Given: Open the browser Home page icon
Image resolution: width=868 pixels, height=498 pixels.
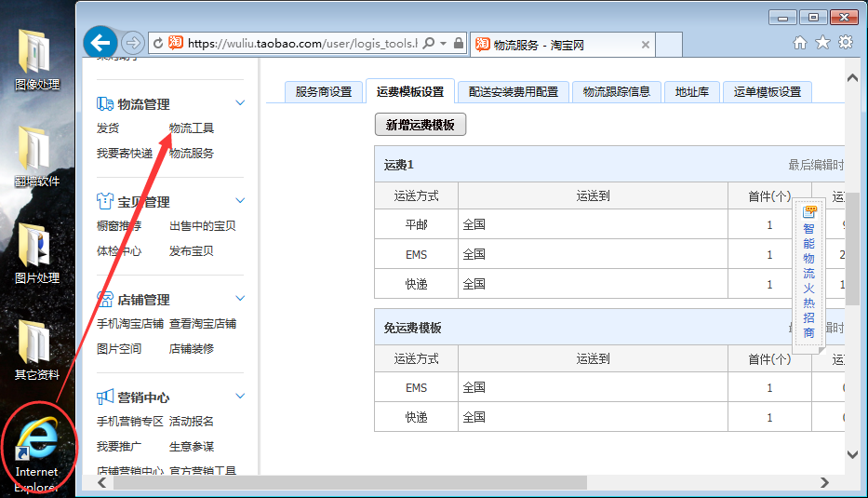Looking at the screenshot, I should (800, 43).
